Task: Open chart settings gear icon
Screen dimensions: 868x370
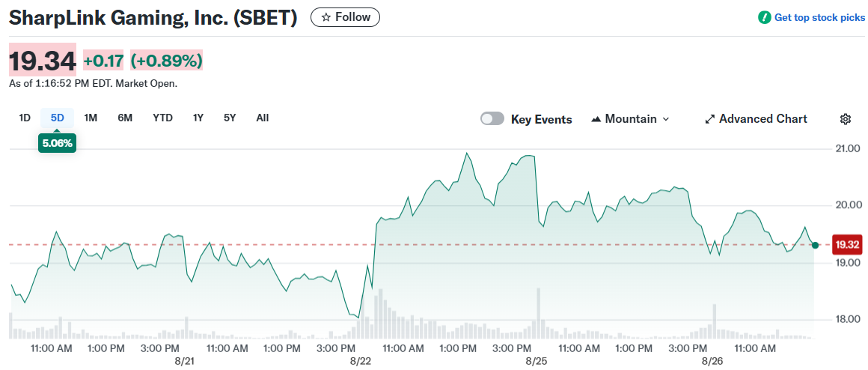Action: [x=846, y=119]
